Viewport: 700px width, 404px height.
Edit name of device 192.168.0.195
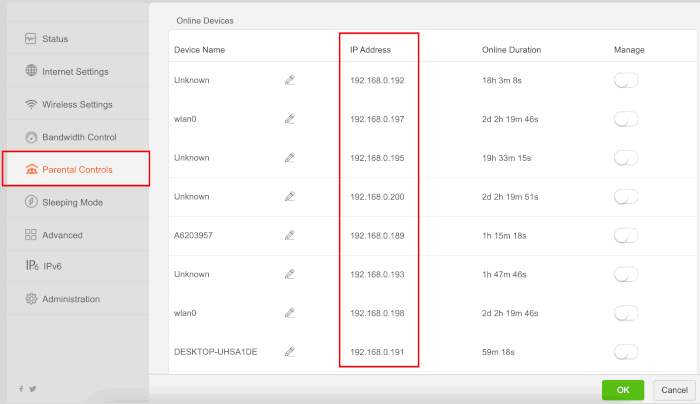pyautogui.click(x=290, y=158)
